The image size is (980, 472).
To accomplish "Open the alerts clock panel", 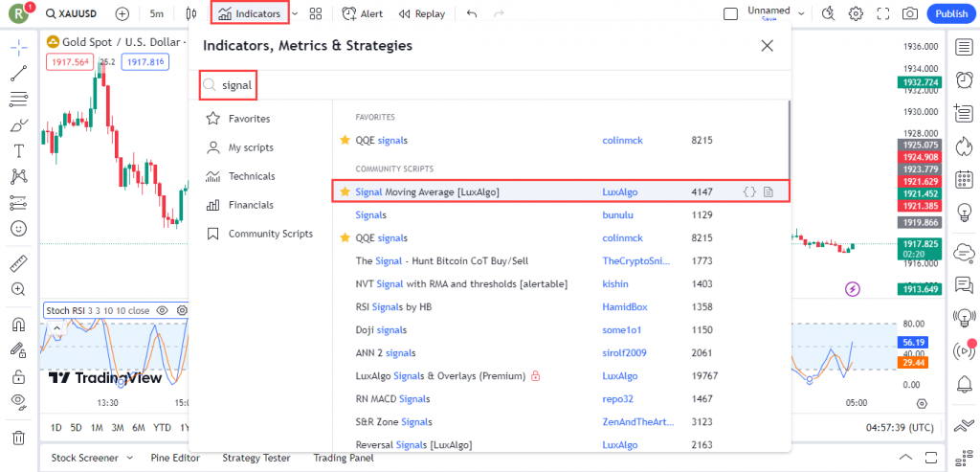I will tap(965, 80).
